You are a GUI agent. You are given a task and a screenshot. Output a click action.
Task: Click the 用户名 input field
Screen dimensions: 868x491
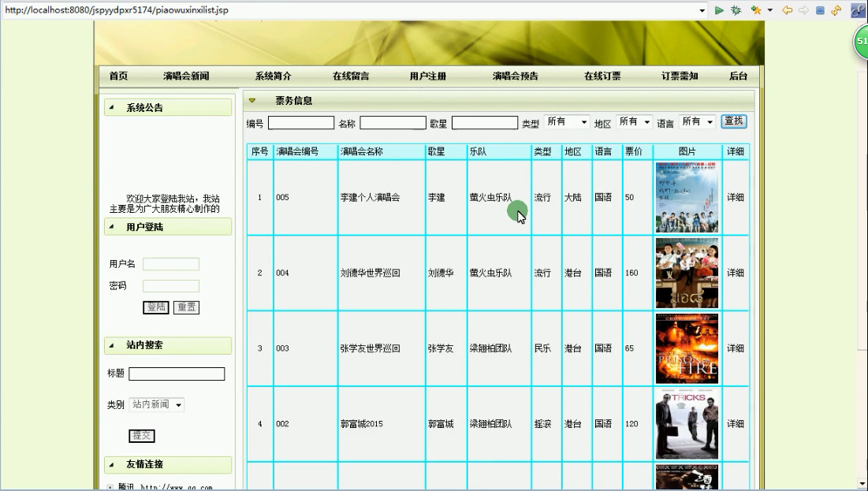pyautogui.click(x=171, y=264)
